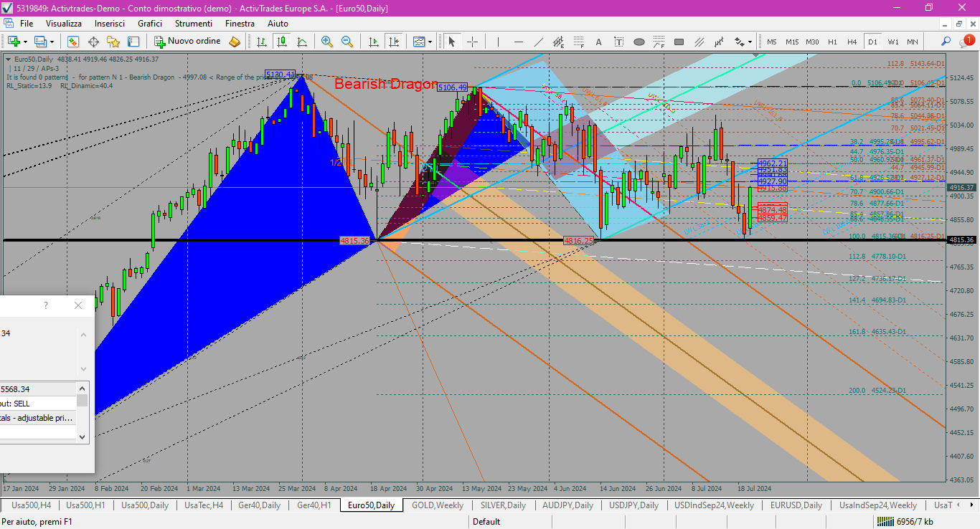Open the Finestra menu
The height and width of the screenshot is (529, 980).
point(240,23)
